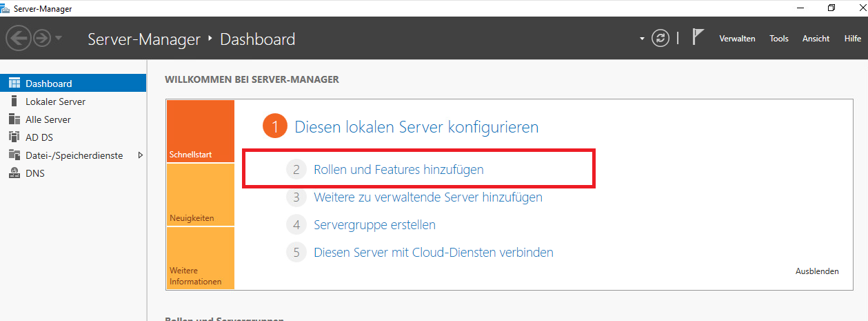This screenshot has height=321, width=868.
Task: Click the AD DS icon in sidebar
Action: [x=14, y=137]
